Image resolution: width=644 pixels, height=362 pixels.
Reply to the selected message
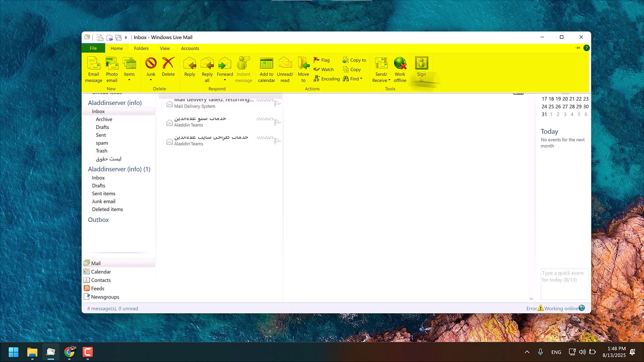pyautogui.click(x=190, y=67)
